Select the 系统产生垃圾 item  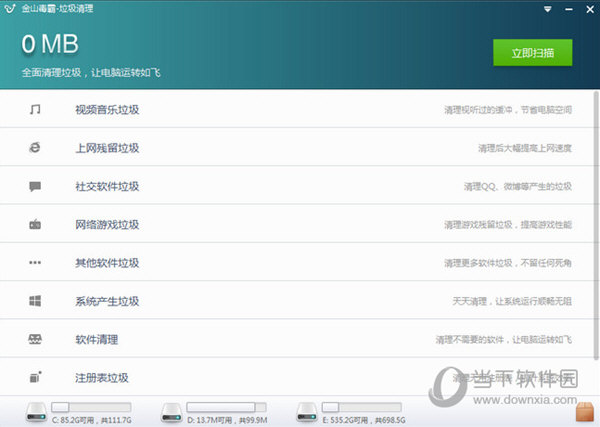point(107,302)
